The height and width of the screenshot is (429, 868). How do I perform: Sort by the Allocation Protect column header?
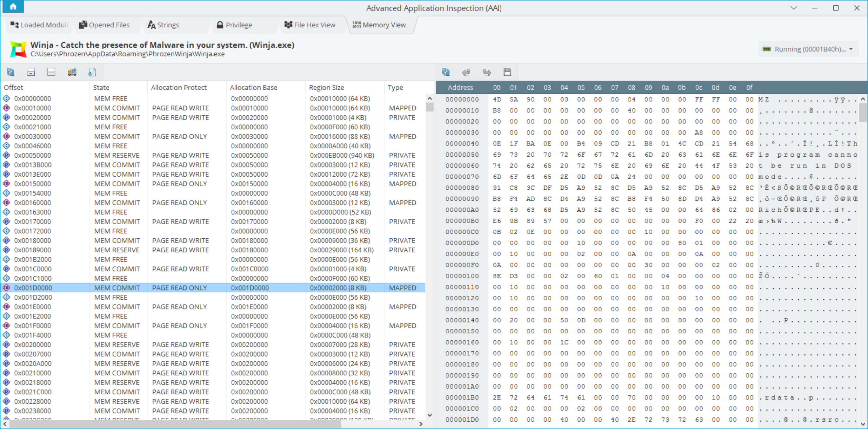point(179,87)
